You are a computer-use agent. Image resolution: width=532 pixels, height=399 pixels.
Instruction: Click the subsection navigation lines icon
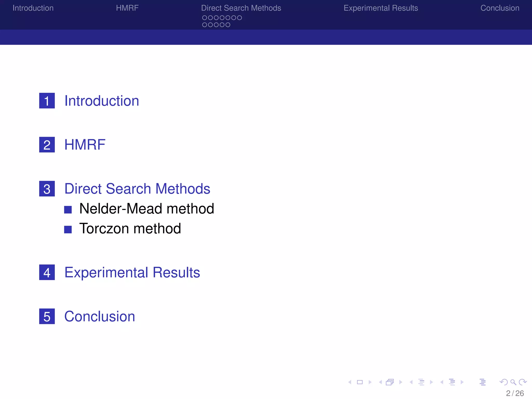point(421,382)
